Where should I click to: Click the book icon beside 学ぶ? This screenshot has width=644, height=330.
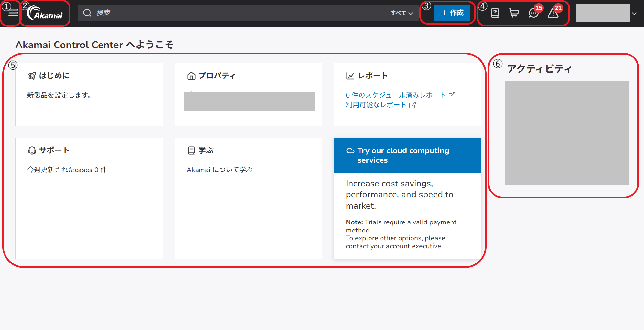(x=191, y=150)
